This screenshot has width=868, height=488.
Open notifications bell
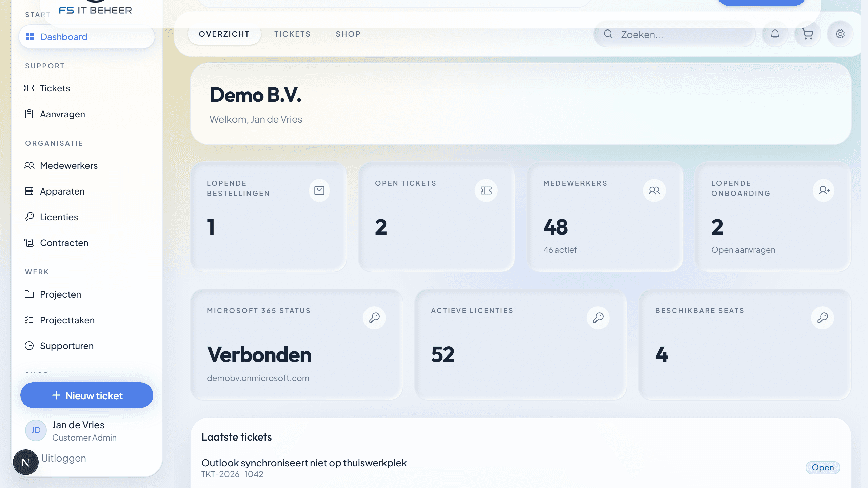click(775, 34)
